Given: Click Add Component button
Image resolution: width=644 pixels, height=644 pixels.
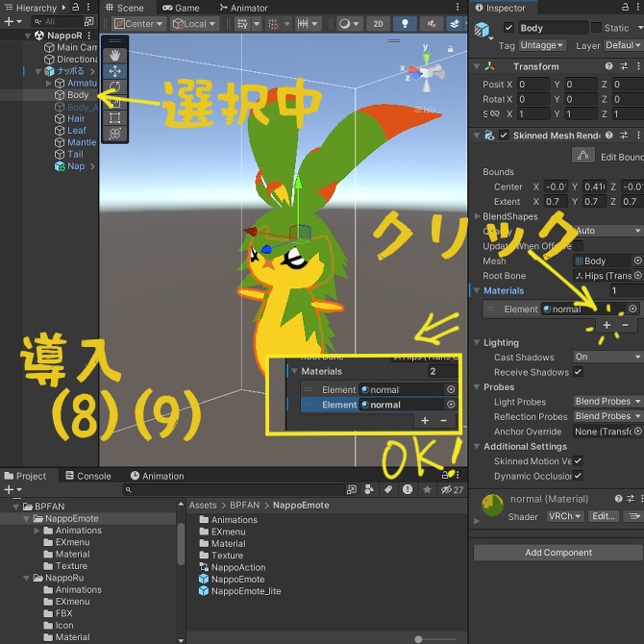Looking at the screenshot, I should [x=558, y=553].
